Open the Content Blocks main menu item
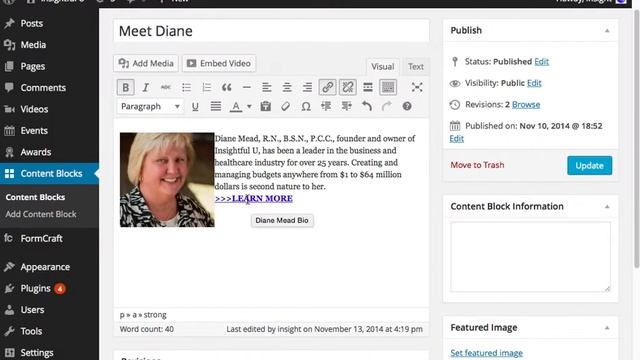The height and width of the screenshot is (360, 640). [49, 173]
